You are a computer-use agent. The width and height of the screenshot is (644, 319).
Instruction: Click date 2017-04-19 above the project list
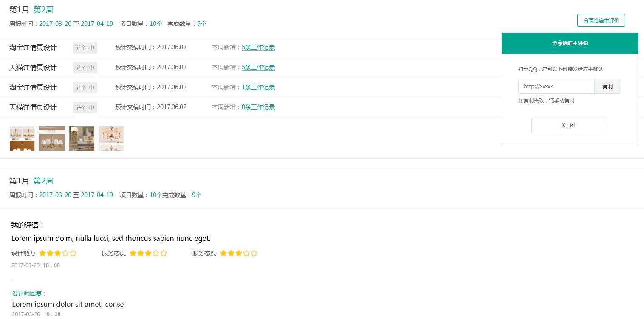[97, 24]
